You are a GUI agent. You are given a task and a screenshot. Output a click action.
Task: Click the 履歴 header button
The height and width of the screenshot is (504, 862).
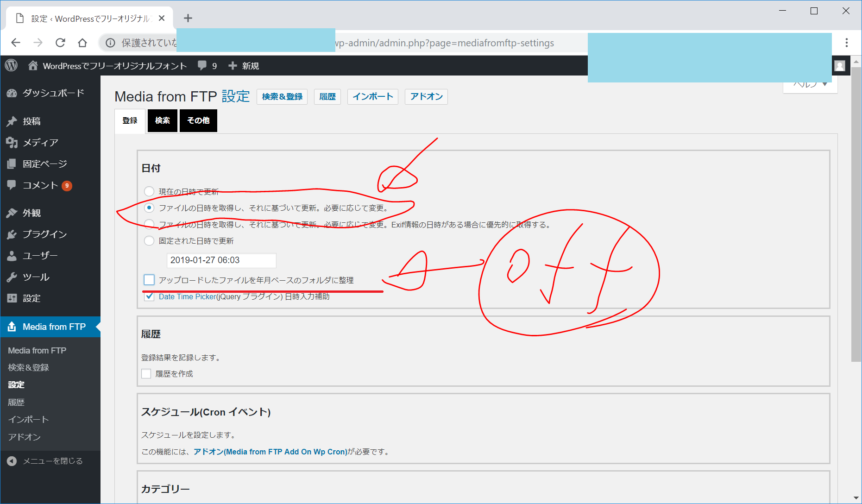click(x=327, y=96)
